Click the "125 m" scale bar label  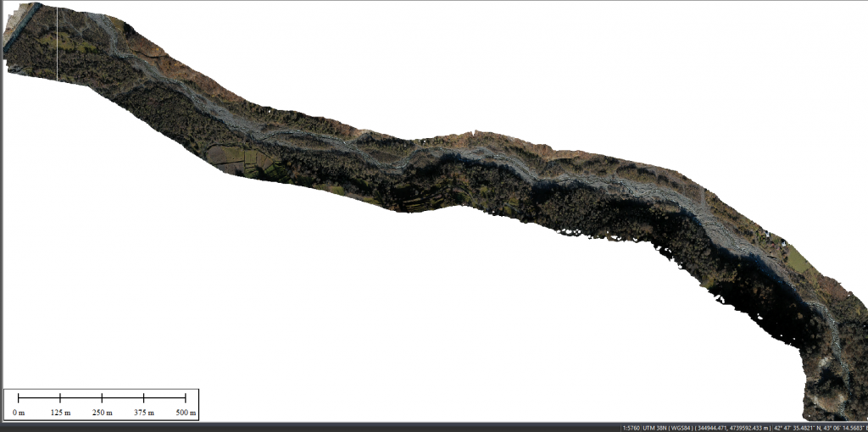(60, 413)
